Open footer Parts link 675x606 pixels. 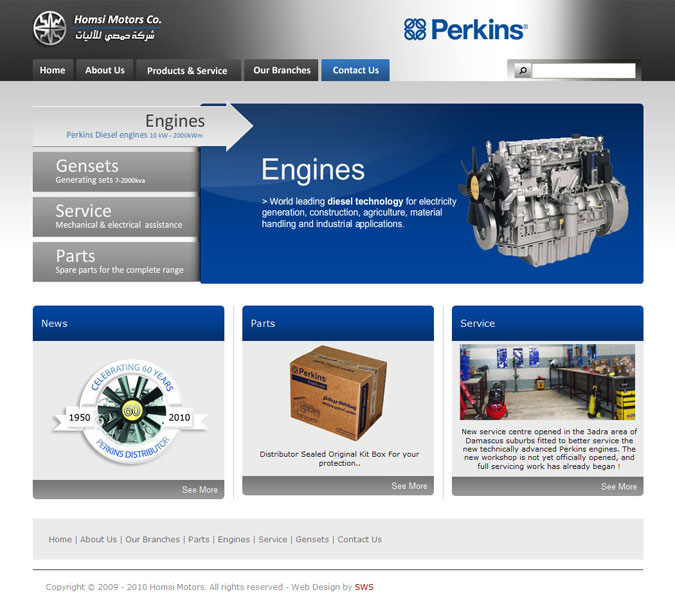tap(199, 539)
